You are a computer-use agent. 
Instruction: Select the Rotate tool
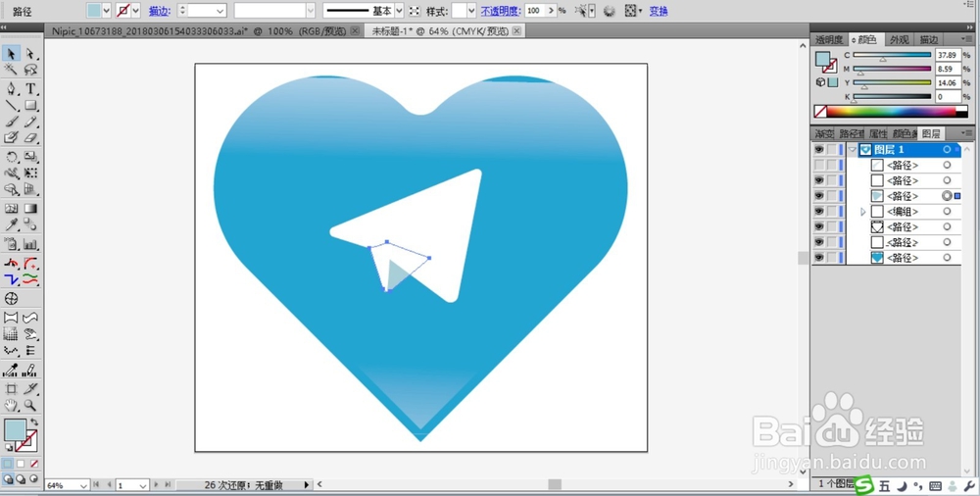(11, 157)
